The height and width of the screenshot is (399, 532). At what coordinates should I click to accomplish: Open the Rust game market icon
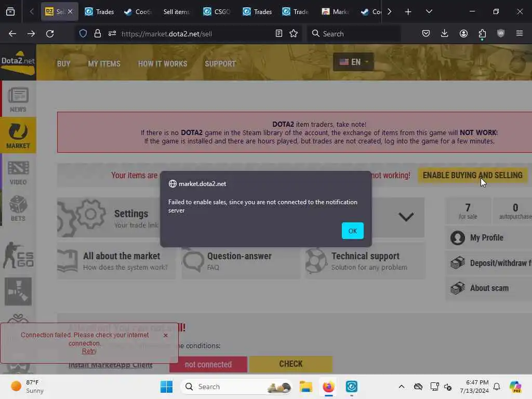point(18,291)
